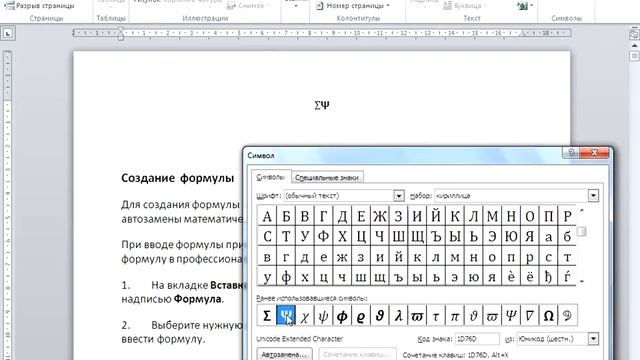Image resolution: width=640 pixels, height=360 pixels.
Task: Click the Набор field showing кириллица
Action: click(511, 196)
